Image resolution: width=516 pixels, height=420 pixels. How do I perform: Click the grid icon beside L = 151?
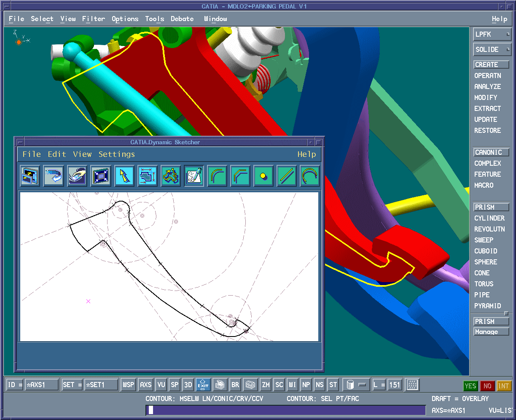pos(412,385)
